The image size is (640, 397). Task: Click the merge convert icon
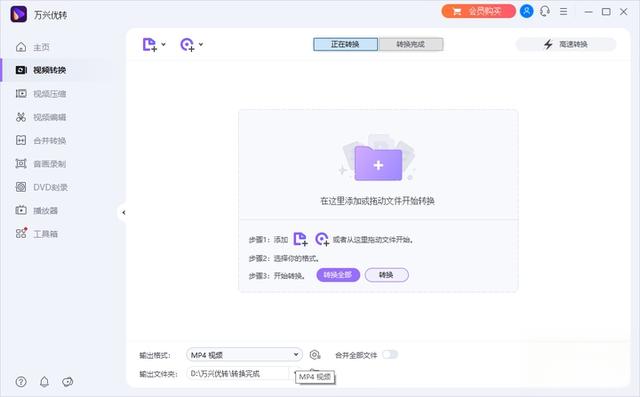click(21, 140)
